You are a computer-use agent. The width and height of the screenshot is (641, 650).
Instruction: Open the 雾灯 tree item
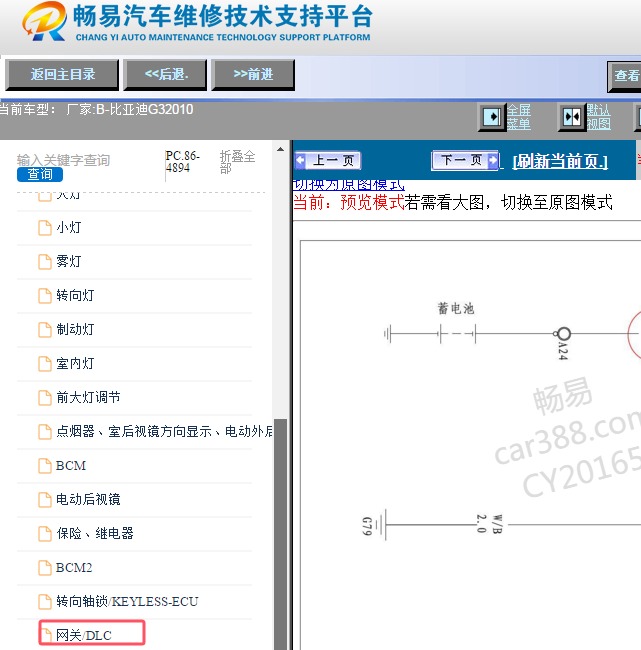[69, 262]
